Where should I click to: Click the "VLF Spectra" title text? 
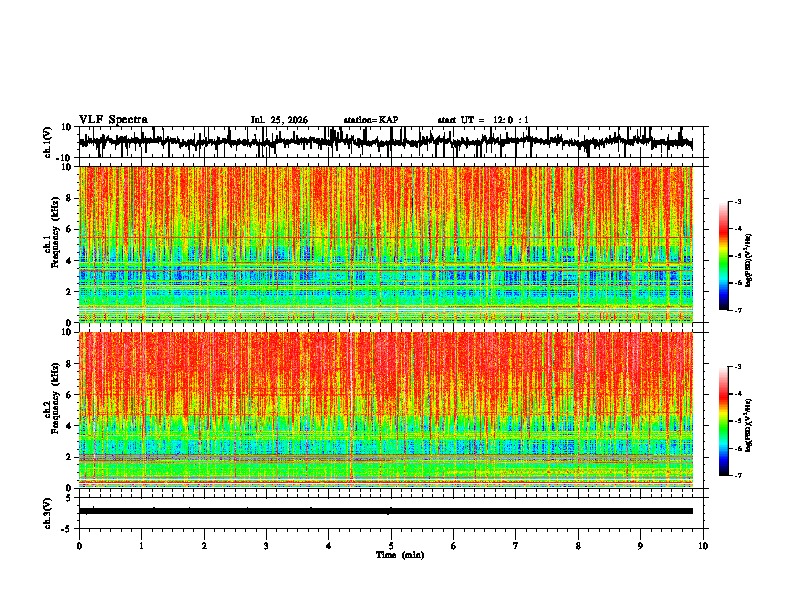pyautogui.click(x=113, y=120)
